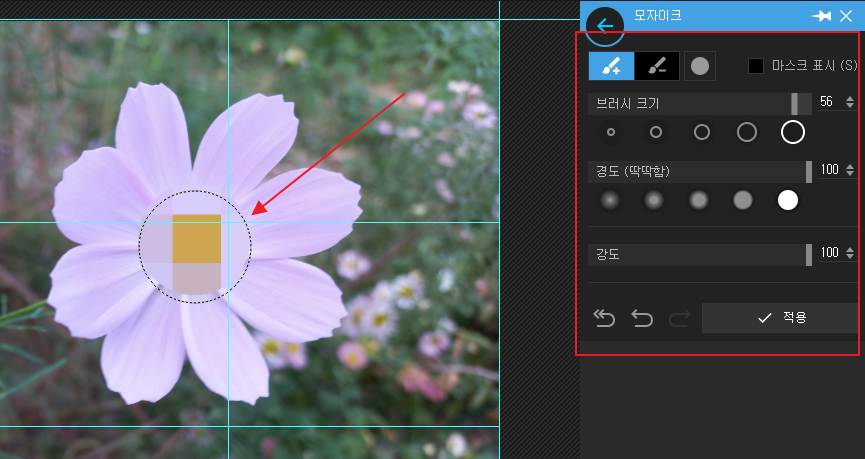
Task: Click the 브러시 크기 slider bar
Action: [700, 104]
